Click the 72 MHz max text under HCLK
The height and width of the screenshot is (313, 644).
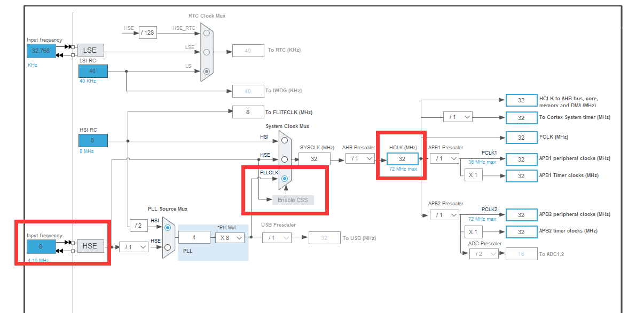coord(403,168)
